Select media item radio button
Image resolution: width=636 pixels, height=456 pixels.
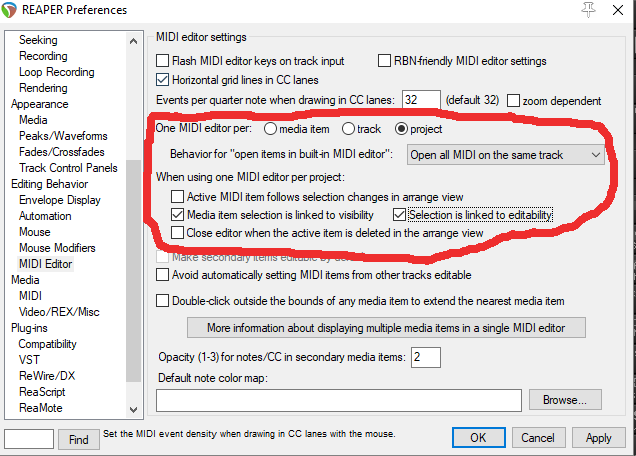click(270, 129)
